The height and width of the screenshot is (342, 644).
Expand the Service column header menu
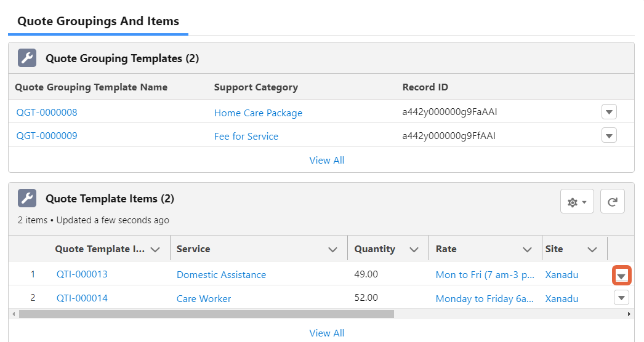click(333, 250)
